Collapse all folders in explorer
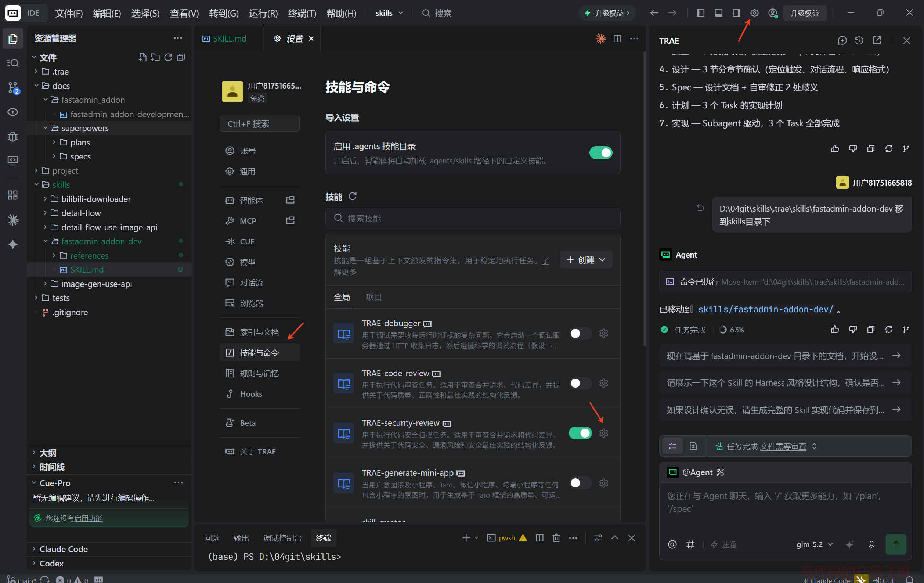 pos(181,58)
